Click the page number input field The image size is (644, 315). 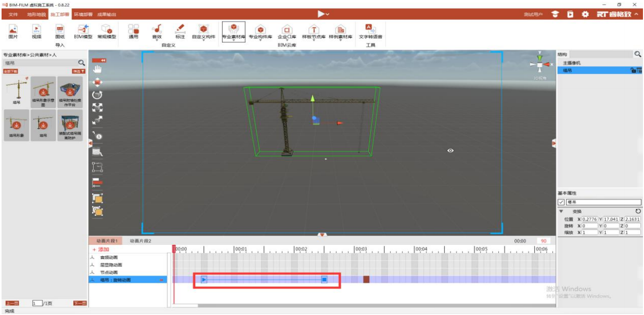click(x=37, y=303)
